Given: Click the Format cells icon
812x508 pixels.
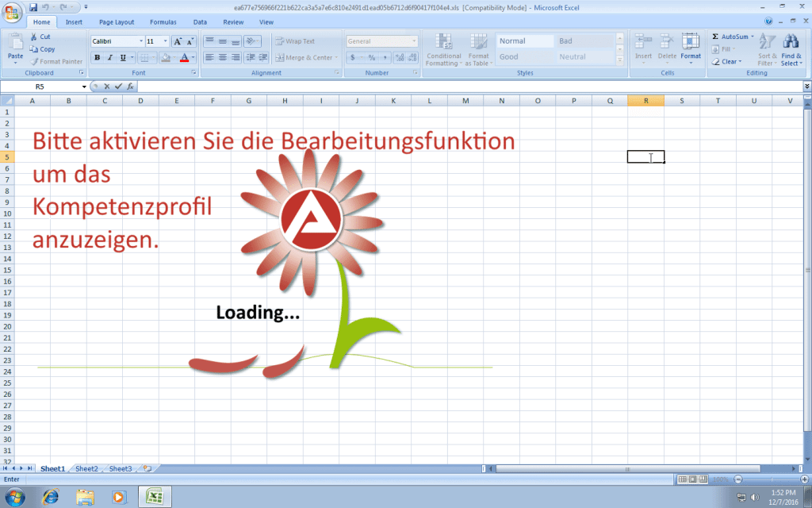Looking at the screenshot, I should point(691,41).
